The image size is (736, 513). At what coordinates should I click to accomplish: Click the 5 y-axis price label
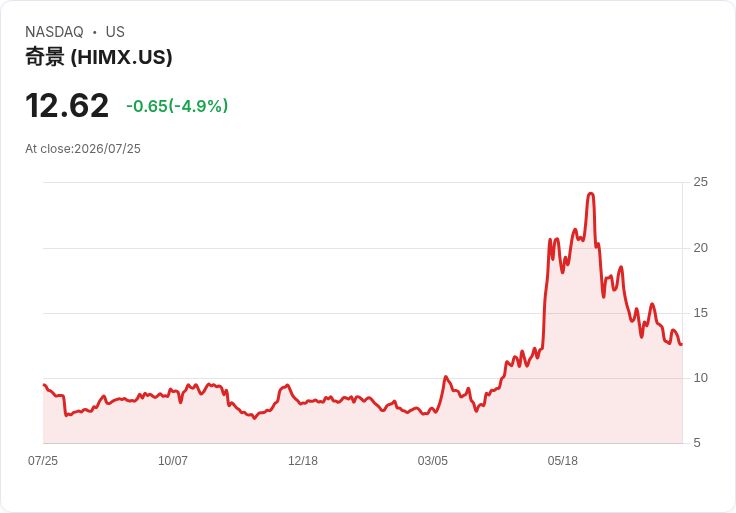(x=697, y=443)
